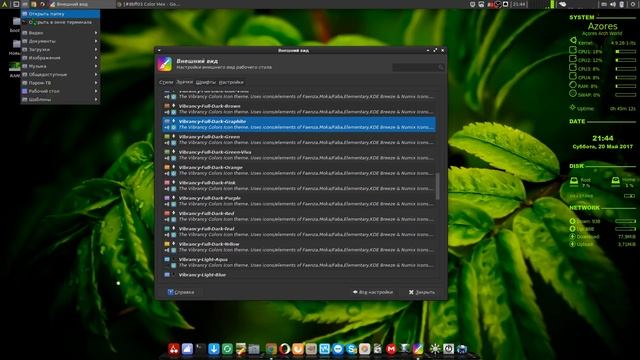
Task: Expand the Документы submenu arrow
Action: point(96,41)
